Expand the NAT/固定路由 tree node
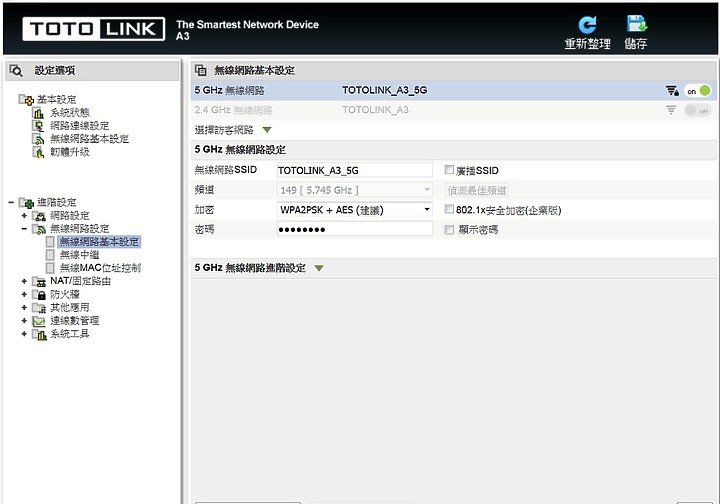 (24, 281)
